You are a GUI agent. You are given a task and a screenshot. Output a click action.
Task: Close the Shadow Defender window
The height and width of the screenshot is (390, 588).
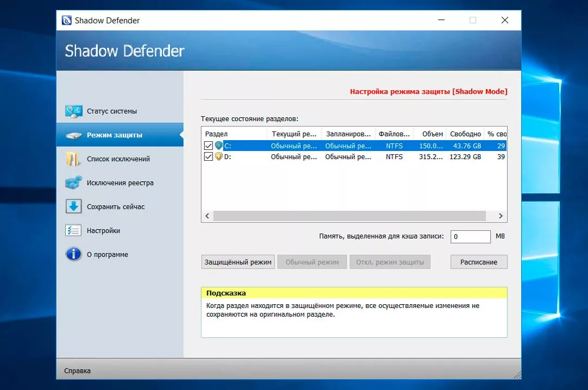point(505,20)
